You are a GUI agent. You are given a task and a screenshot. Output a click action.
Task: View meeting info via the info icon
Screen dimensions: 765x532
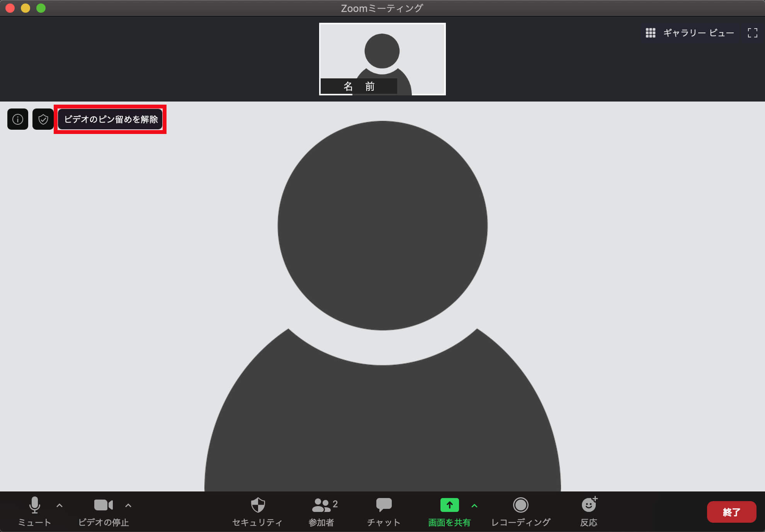[17, 119]
